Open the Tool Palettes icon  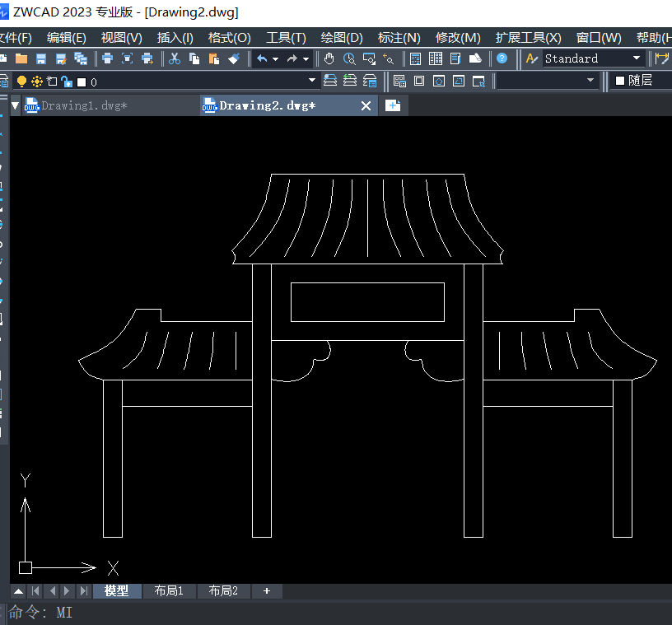pos(455,58)
